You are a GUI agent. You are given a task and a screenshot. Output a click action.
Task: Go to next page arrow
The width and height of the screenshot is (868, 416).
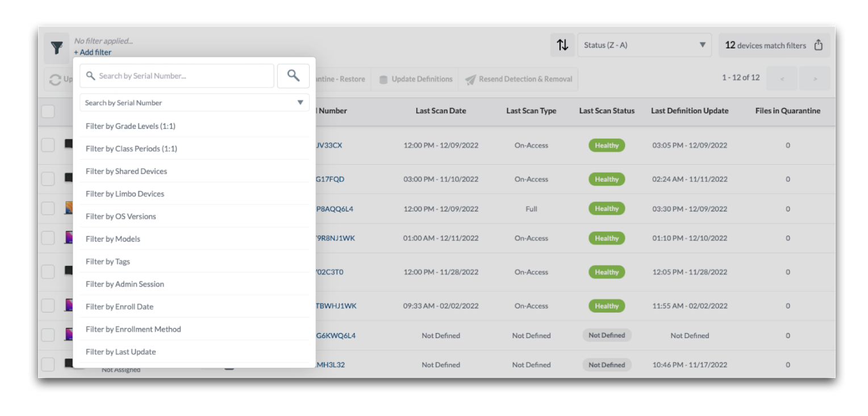[815, 78]
